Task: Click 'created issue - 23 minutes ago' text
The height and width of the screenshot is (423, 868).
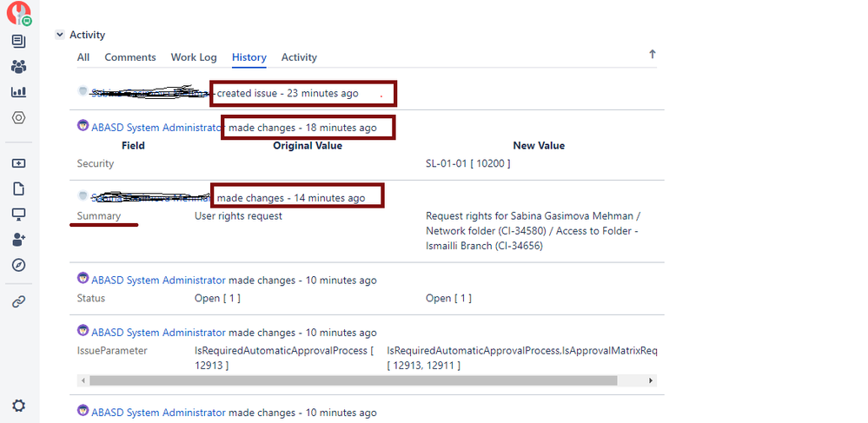Action: (x=288, y=94)
